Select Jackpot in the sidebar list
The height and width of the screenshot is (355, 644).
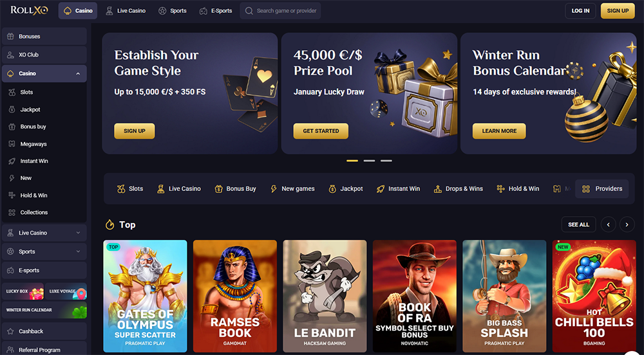44,109
